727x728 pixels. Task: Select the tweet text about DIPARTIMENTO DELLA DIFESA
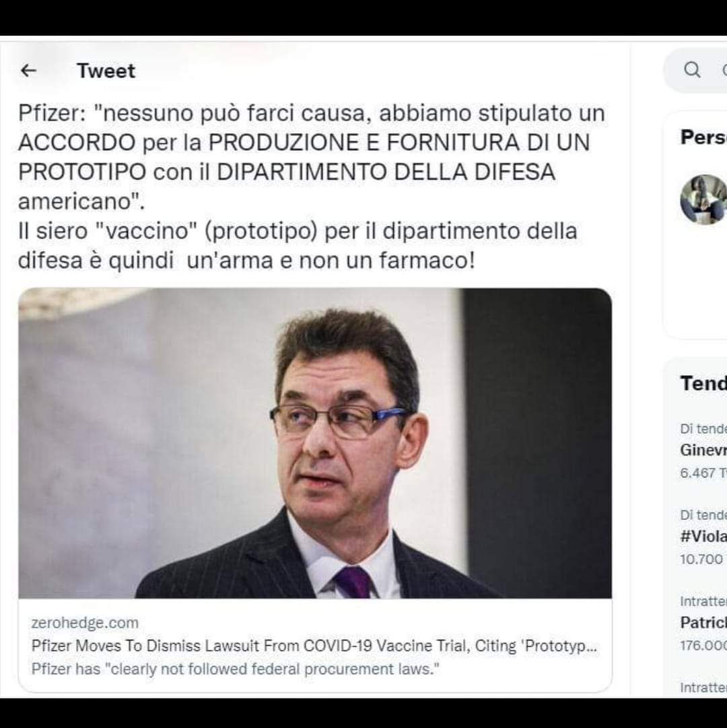point(311,186)
